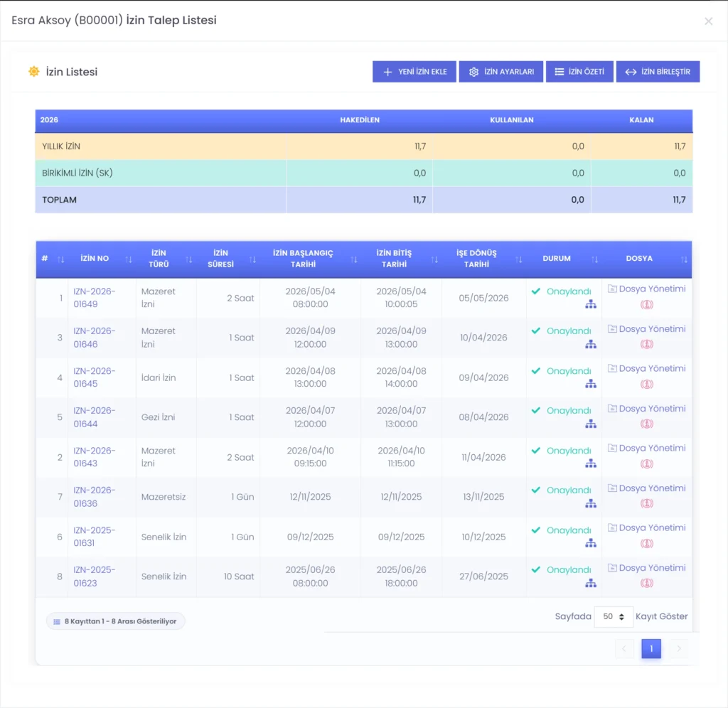
Task: Open İzin Ayarları settings
Action: (501, 72)
